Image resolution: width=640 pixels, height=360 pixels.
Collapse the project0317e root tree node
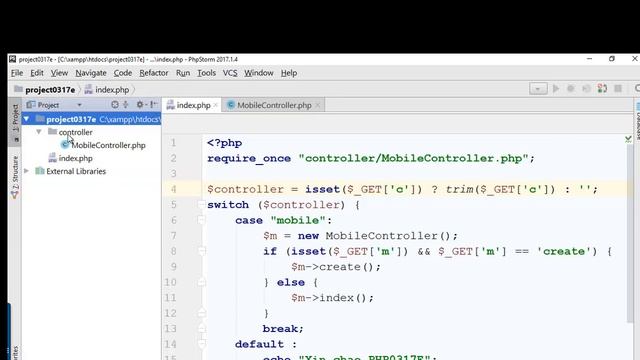pos(27,119)
